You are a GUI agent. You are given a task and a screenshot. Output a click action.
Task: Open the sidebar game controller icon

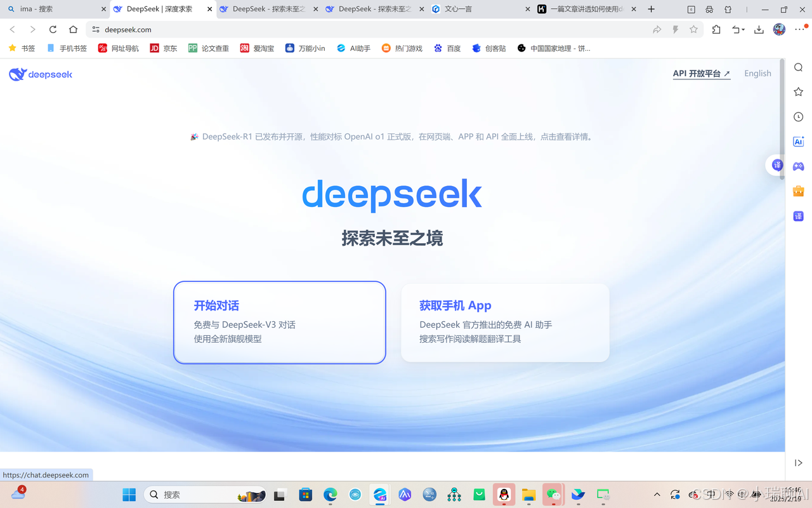[799, 166]
